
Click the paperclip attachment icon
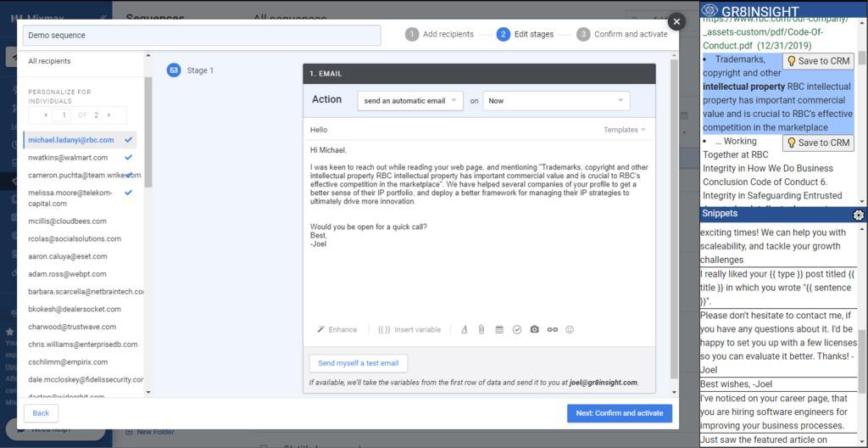481,329
